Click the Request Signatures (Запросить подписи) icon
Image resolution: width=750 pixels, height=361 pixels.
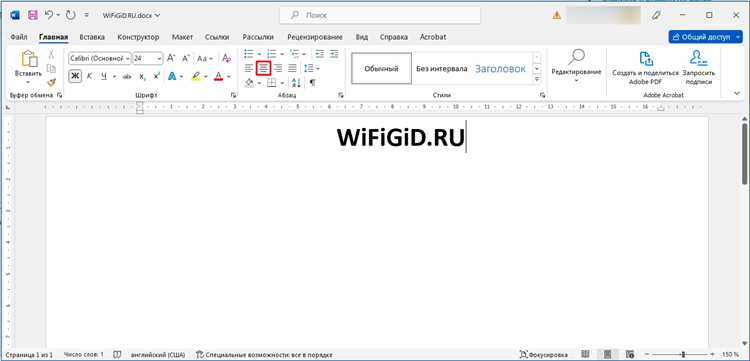(x=698, y=58)
